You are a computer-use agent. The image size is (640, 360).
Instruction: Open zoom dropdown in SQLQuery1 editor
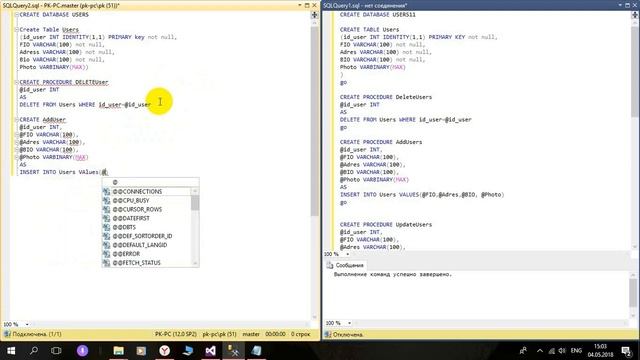348,254
